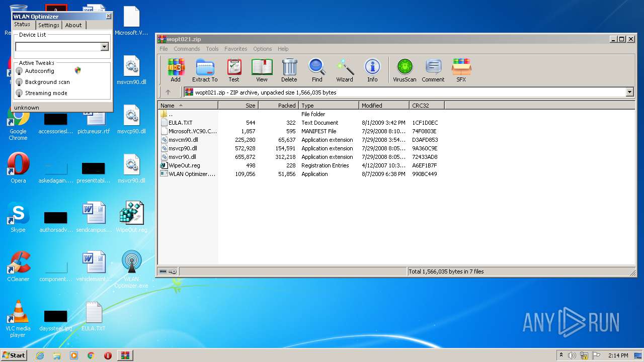The image size is (644, 362).
Task: Expand the Device List dropdown
Action: tap(104, 47)
